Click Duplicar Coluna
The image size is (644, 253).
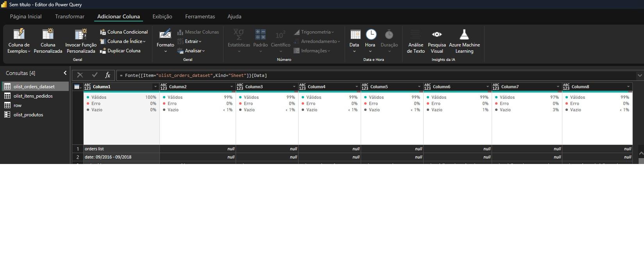[120, 51]
